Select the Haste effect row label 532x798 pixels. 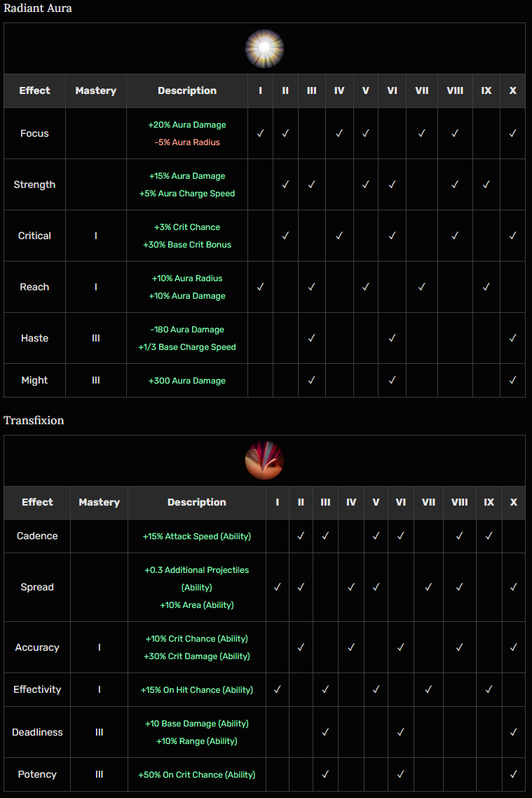click(x=34, y=338)
